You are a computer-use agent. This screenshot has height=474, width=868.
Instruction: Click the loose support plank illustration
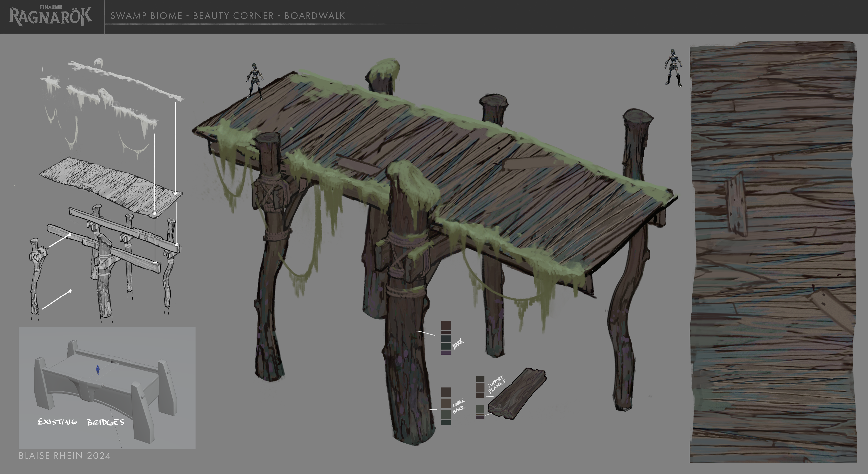tap(517, 394)
